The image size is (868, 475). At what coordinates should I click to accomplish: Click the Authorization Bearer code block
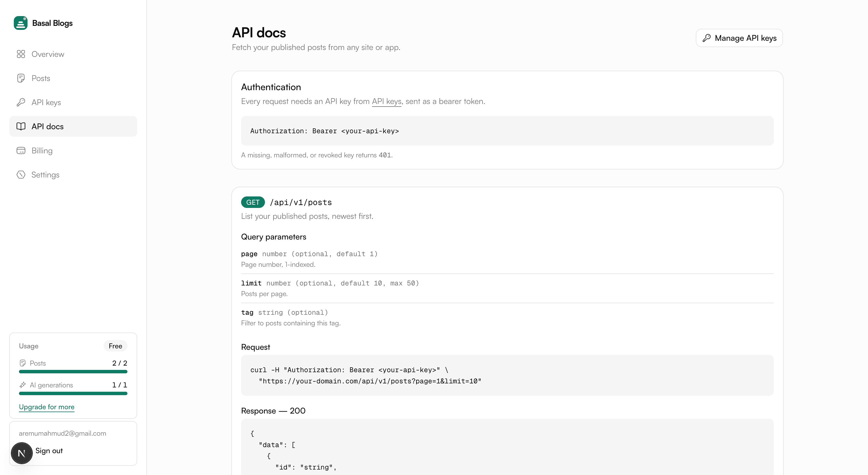[x=507, y=131]
